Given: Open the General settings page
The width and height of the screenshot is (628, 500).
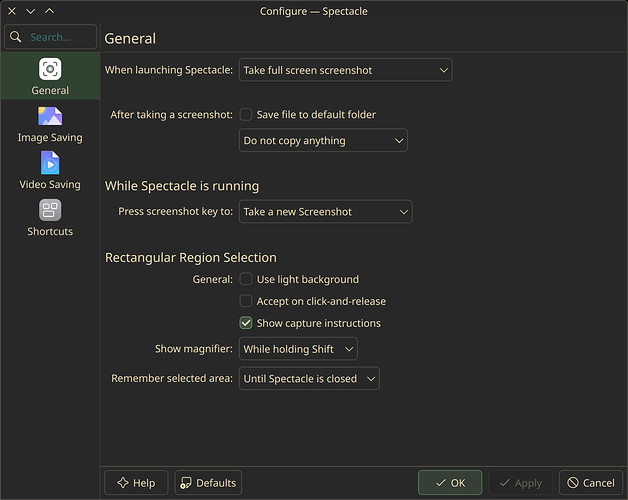Looking at the screenshot, I should tap(50, 76).
